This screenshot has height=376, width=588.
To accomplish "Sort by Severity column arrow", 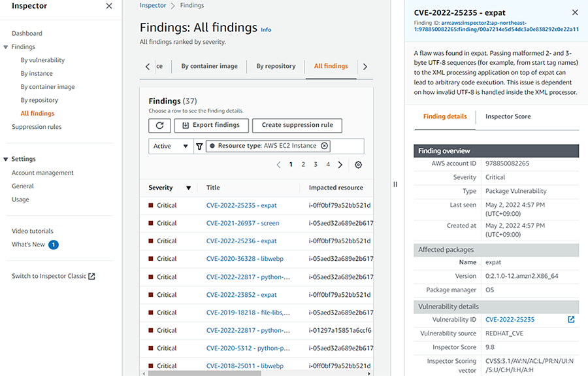I will coord(189,188).
